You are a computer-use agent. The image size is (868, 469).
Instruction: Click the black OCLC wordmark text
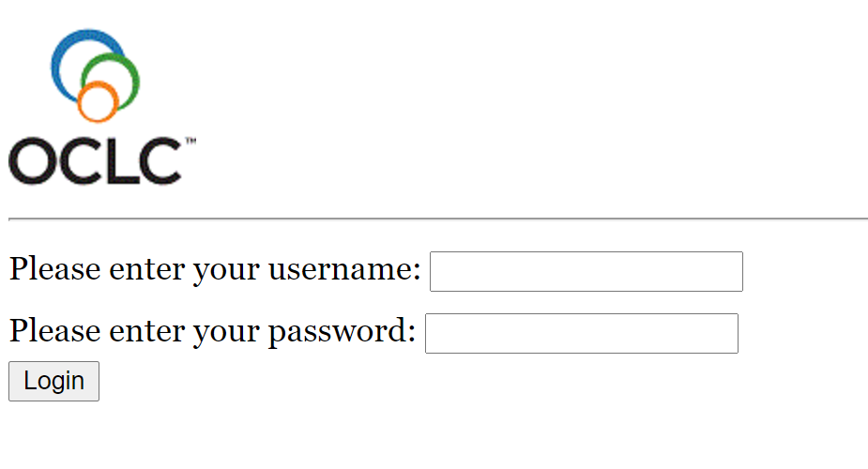coord(94,161)
